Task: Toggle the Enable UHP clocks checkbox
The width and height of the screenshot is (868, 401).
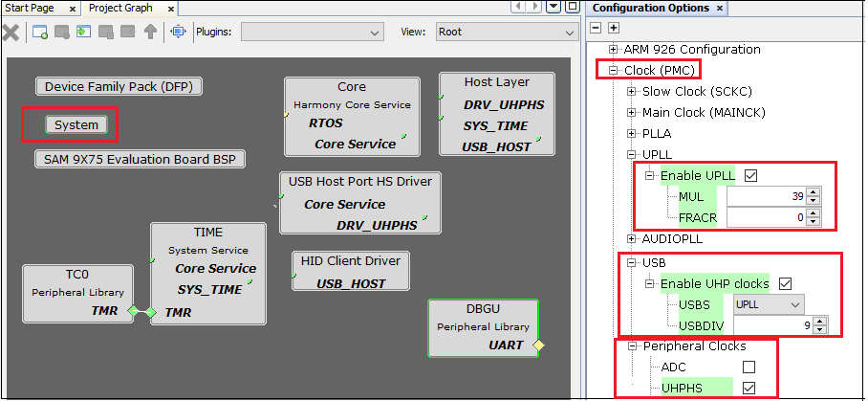Action: click(x=786, y=283)
